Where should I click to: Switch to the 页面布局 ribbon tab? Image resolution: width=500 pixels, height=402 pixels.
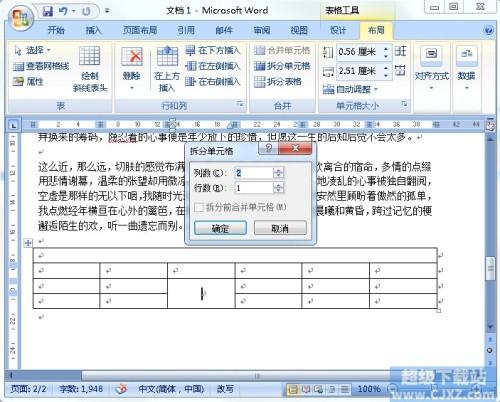pos(140,30)
